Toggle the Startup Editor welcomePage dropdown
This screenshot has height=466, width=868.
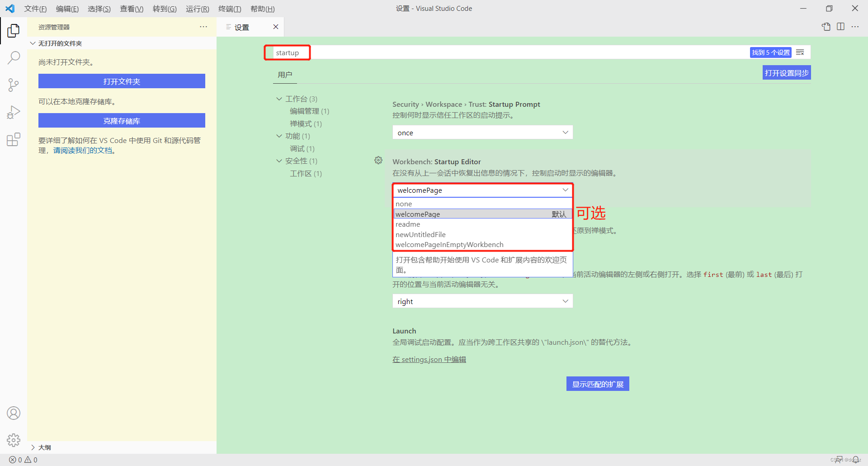[482, 190]
